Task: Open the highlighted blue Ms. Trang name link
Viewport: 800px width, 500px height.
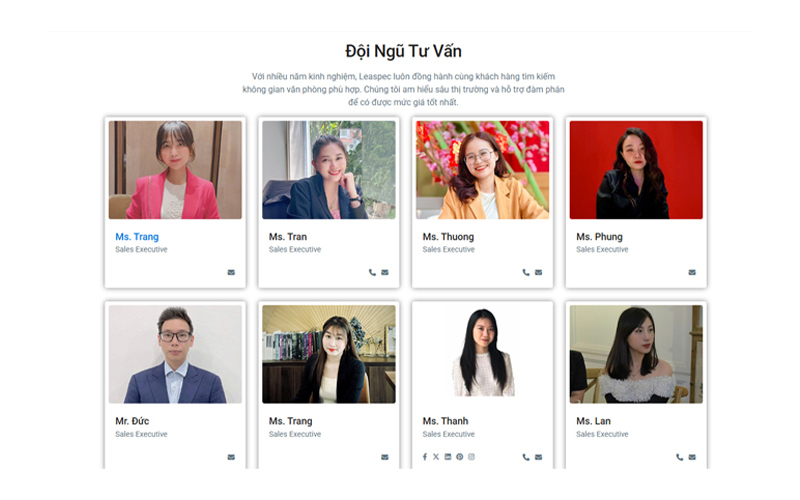Action: [x=137, y=237]
